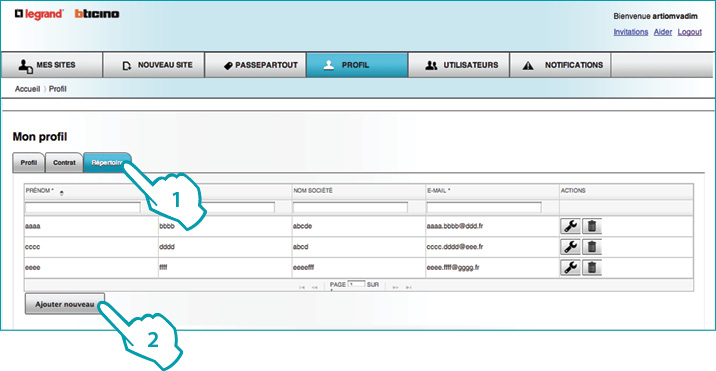Edit the cccc contact with wrench icon
Viewport: 716px width, 371px height.
pos(570,247)
